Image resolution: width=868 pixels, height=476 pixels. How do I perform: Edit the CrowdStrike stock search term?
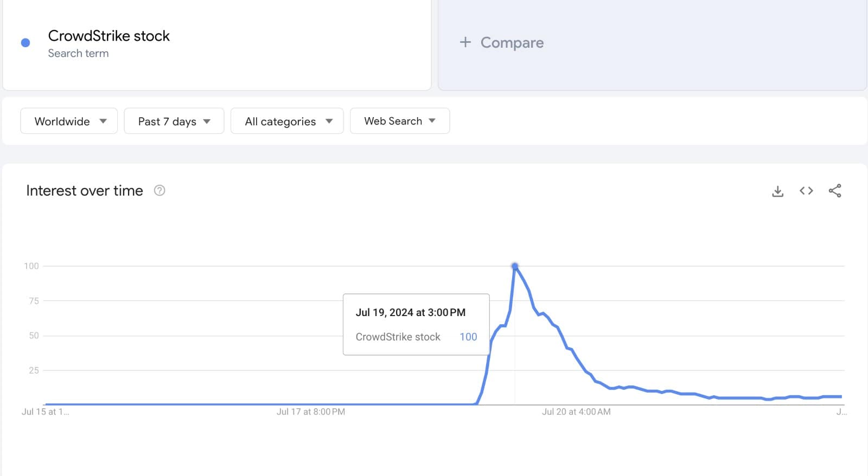(x=109, y=36)
